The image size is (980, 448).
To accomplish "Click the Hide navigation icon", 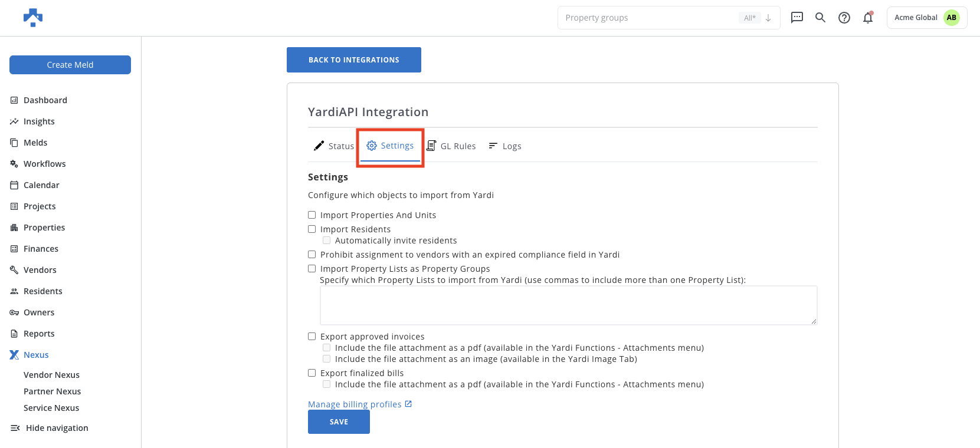I will click(15, 428).
